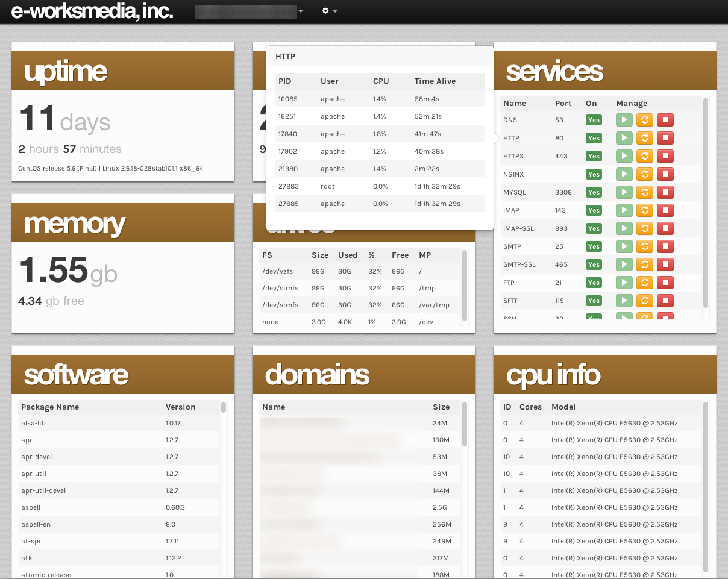
Task: Click the SFTP 'Yes' status badge
Action: coord(594,301)
